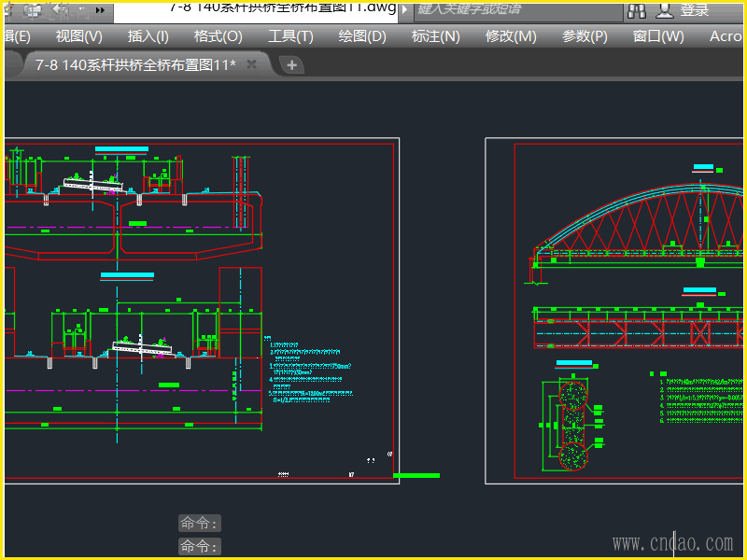Viewport: 747px width, 560px height.
Task: Click the green notes list in right sheet
Action: point(700,400)
